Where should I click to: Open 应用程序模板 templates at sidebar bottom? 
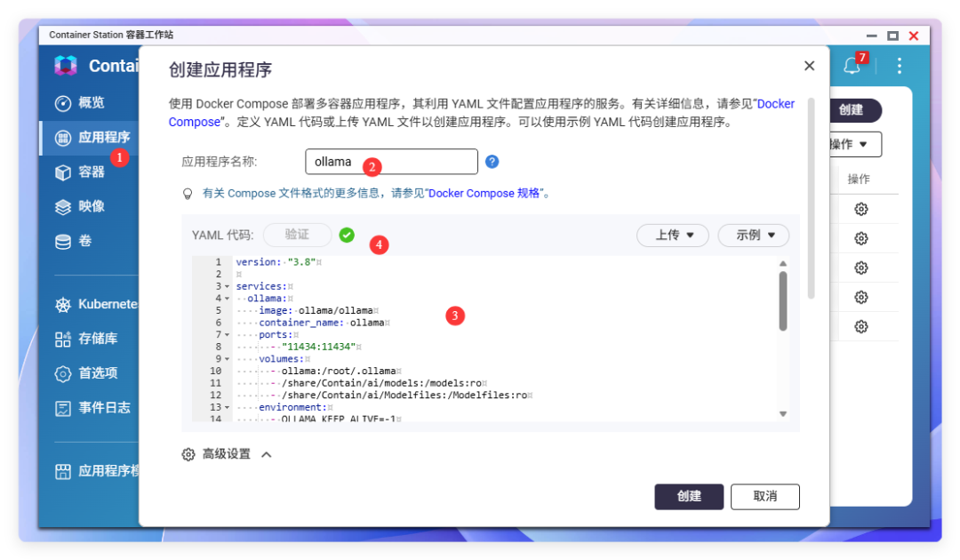coord(97,470)
